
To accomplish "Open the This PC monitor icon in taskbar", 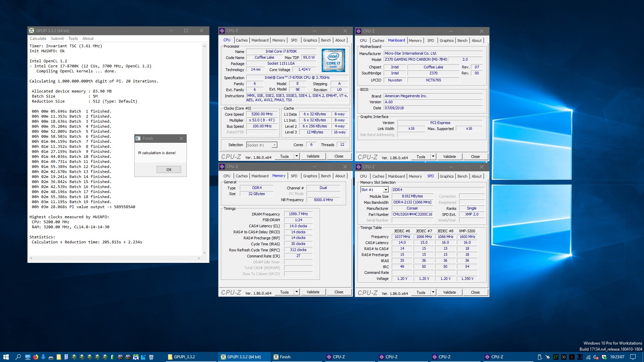I will coord(28,357).
